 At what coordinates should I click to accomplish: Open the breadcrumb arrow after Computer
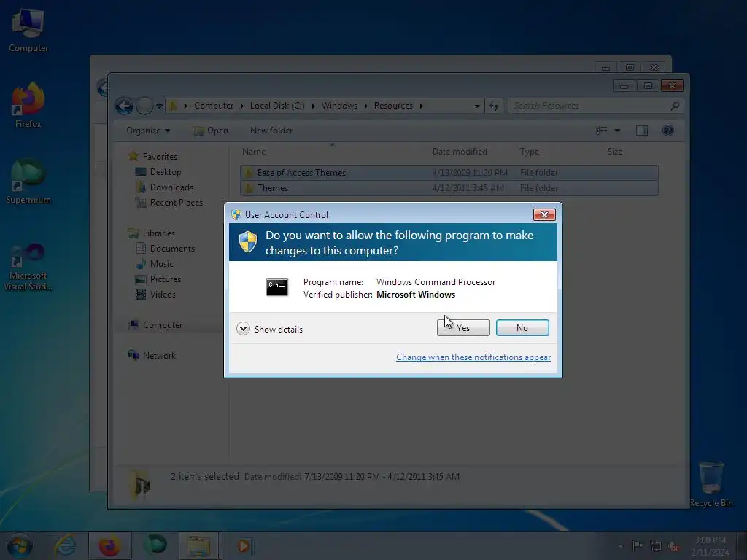[242, 106]
